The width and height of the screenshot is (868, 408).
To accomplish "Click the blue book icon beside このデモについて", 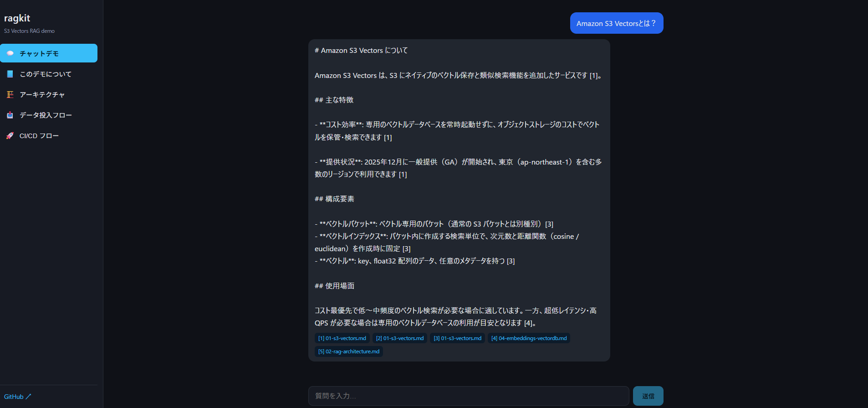I will [10, 74].
